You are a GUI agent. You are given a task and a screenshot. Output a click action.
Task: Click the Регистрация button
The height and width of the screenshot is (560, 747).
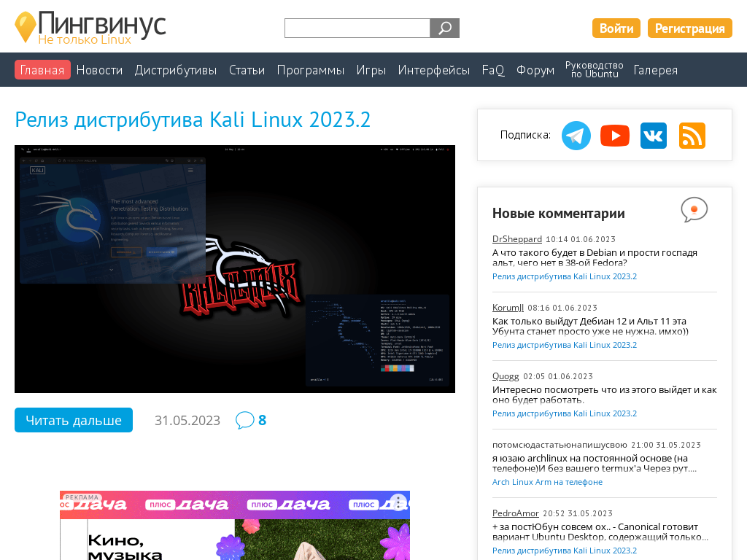coord(689,28)
